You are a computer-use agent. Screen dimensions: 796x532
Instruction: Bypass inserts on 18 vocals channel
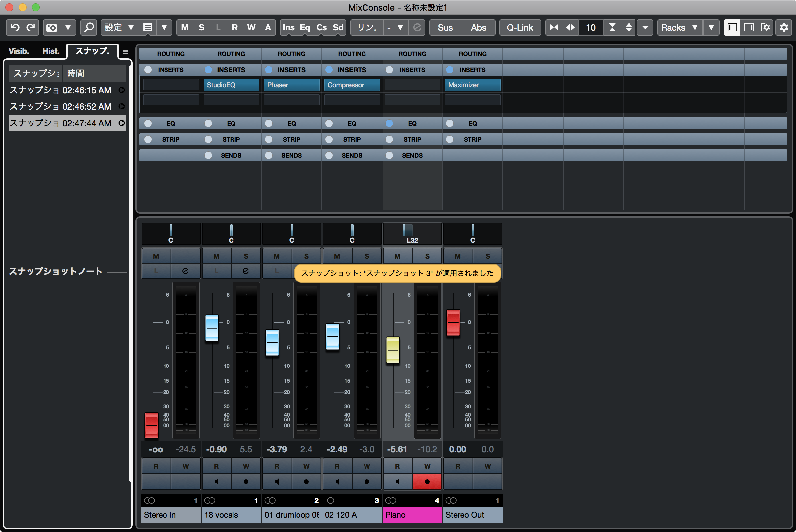[208, 70]
